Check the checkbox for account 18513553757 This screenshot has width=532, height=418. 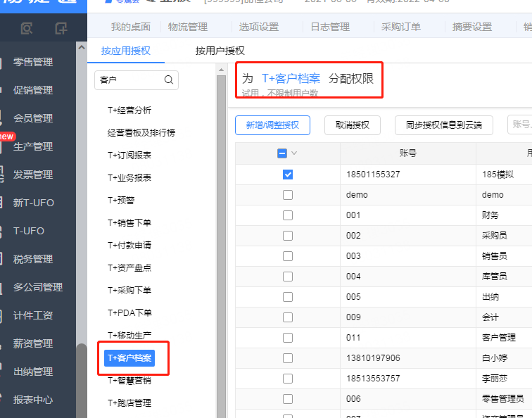click(x=288, y=379)
